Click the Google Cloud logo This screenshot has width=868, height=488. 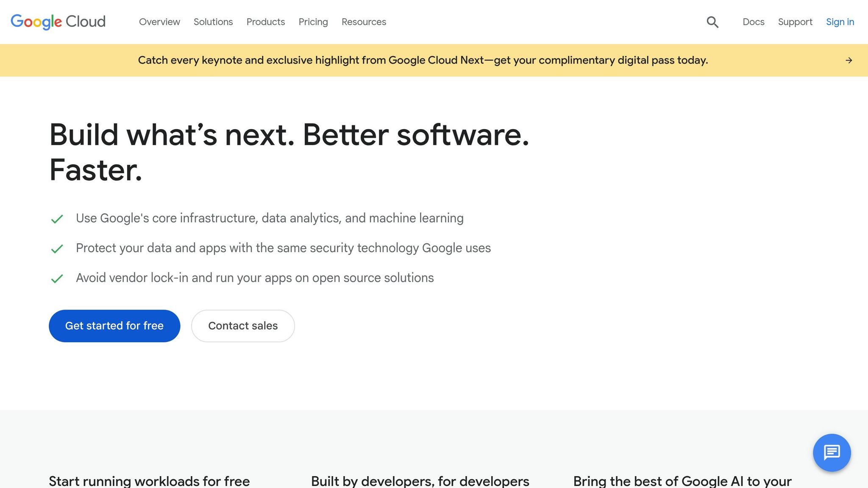(58, 22)
